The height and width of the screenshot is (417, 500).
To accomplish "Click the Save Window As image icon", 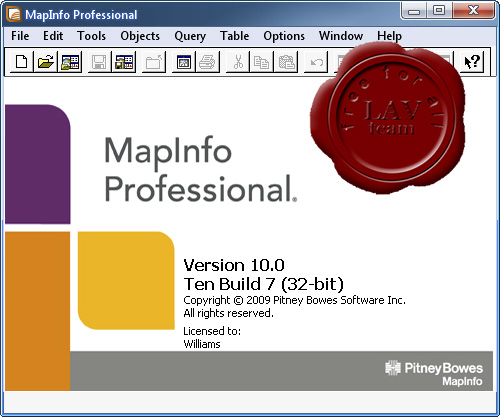I will 184,62.
